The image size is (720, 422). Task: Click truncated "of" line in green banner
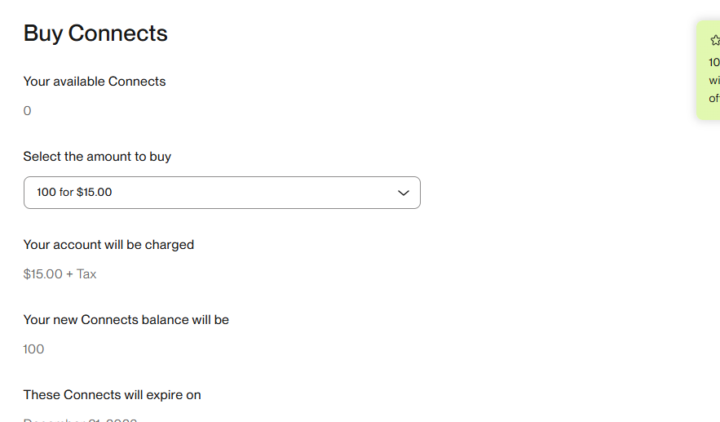[714, 98]
